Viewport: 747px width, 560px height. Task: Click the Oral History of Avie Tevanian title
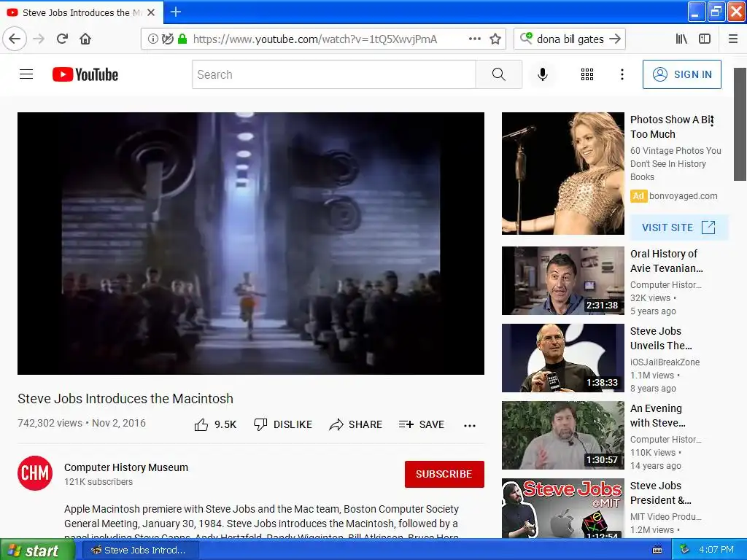tap(666, 261)
